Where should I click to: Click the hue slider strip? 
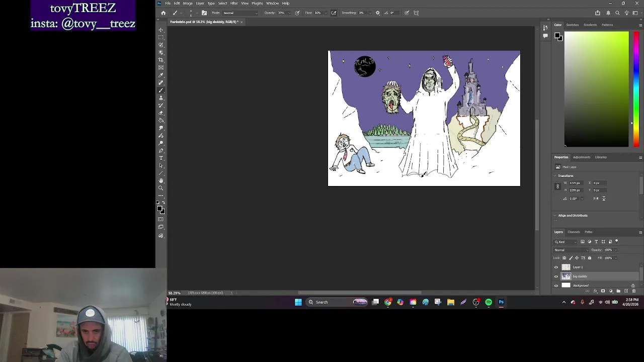pyautogui.click(x=636, y=89)
